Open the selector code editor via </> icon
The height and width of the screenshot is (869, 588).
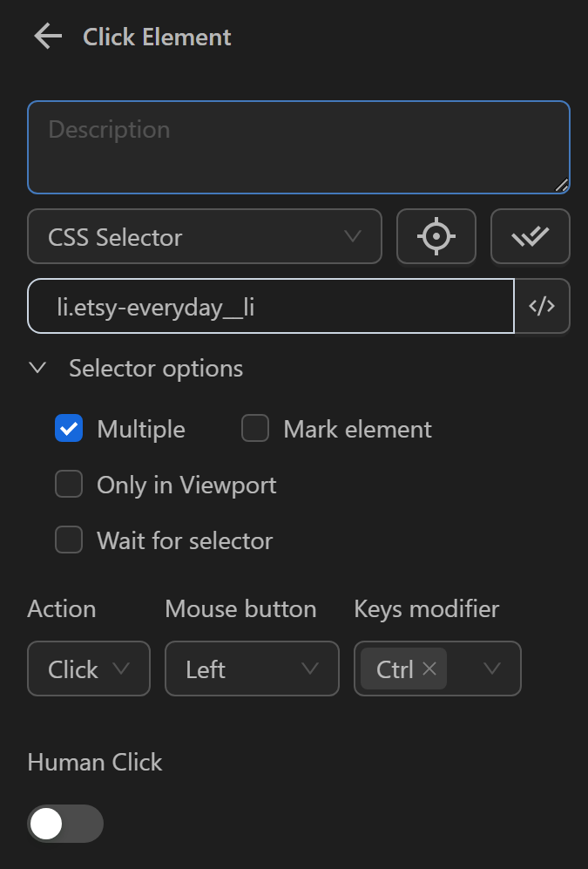(542, 306)
